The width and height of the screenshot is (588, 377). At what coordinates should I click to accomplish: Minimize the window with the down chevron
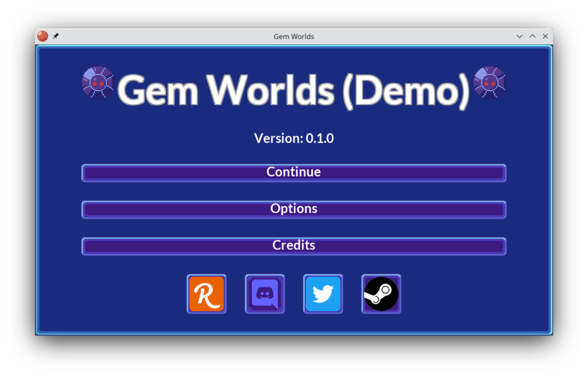click(x=519, y=36)
